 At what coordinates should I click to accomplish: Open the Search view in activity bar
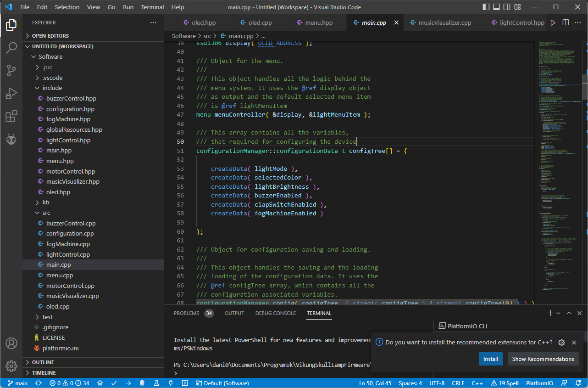point(11,48)
